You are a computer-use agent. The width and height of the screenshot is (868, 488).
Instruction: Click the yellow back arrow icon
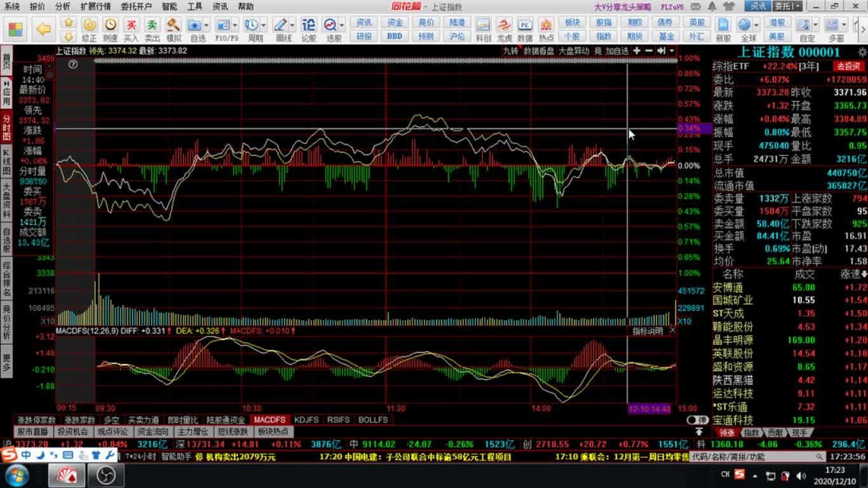coord(43,29)
